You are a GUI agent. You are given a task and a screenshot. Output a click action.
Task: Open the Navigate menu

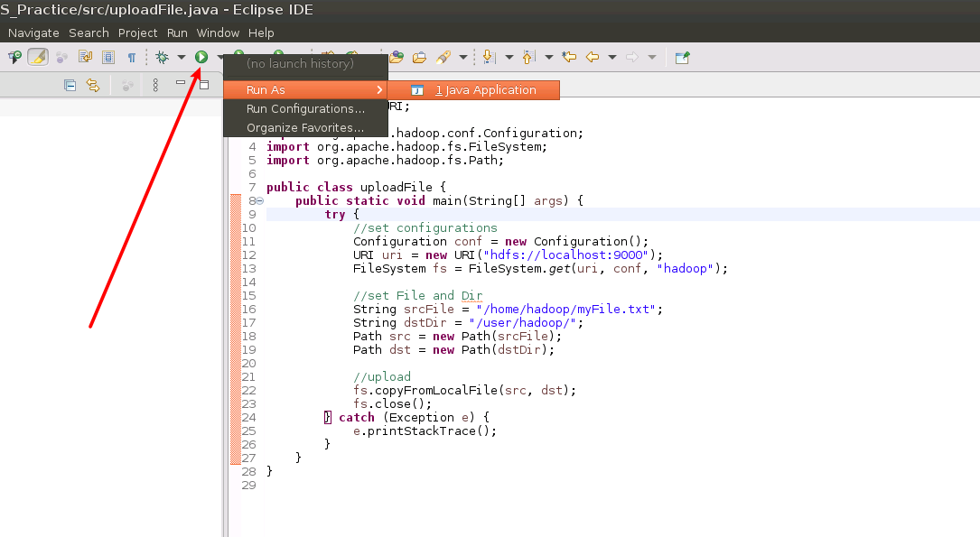coord(33,32)
